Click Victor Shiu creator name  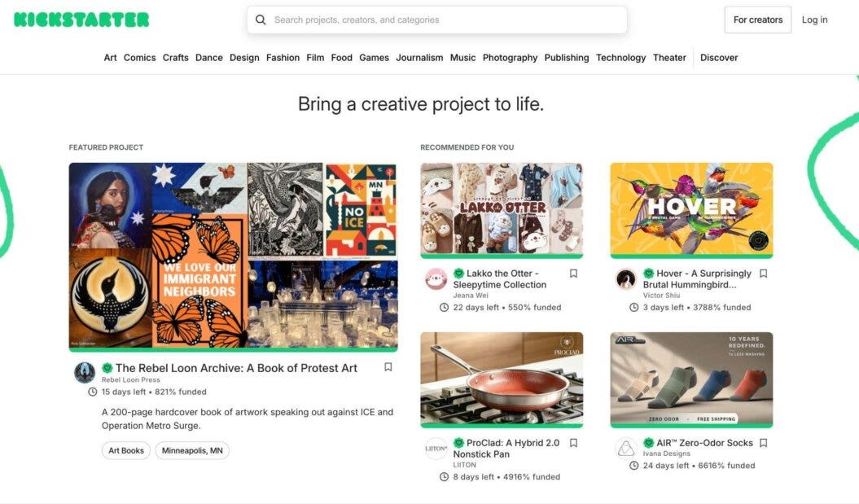point(661,296)
